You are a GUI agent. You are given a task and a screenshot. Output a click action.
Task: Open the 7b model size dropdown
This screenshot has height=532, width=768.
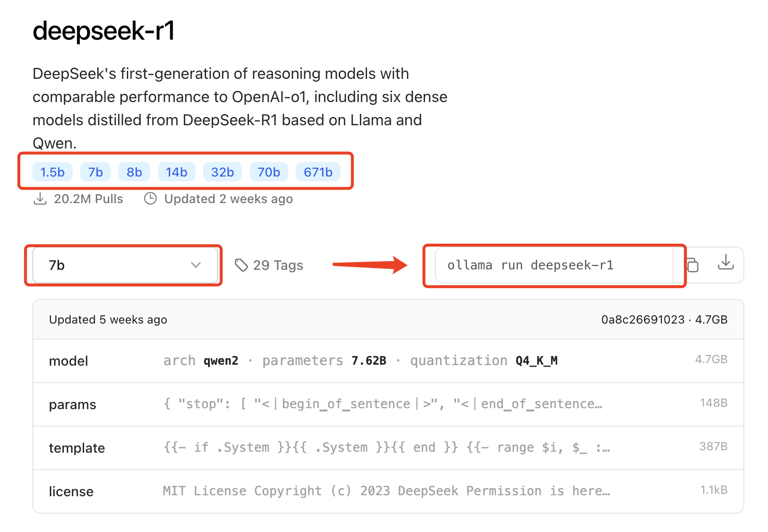click(x=124, y=265)
